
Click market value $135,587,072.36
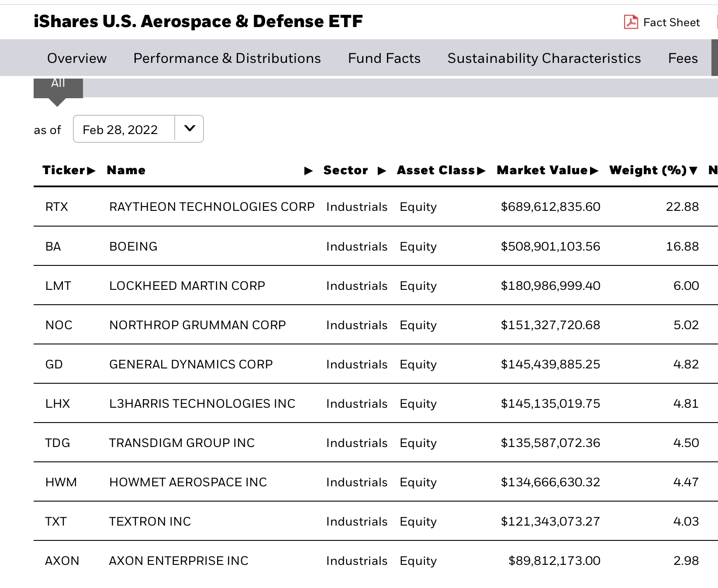tap(550, 443)
